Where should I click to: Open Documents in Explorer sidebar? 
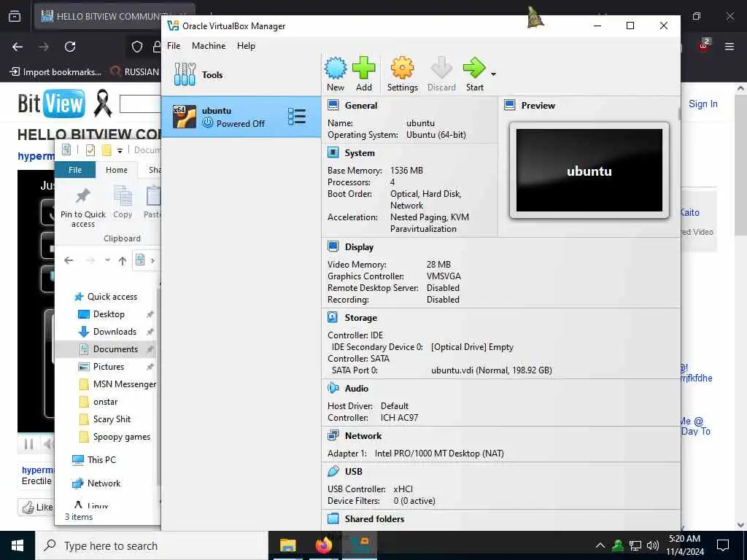point(115,349)
